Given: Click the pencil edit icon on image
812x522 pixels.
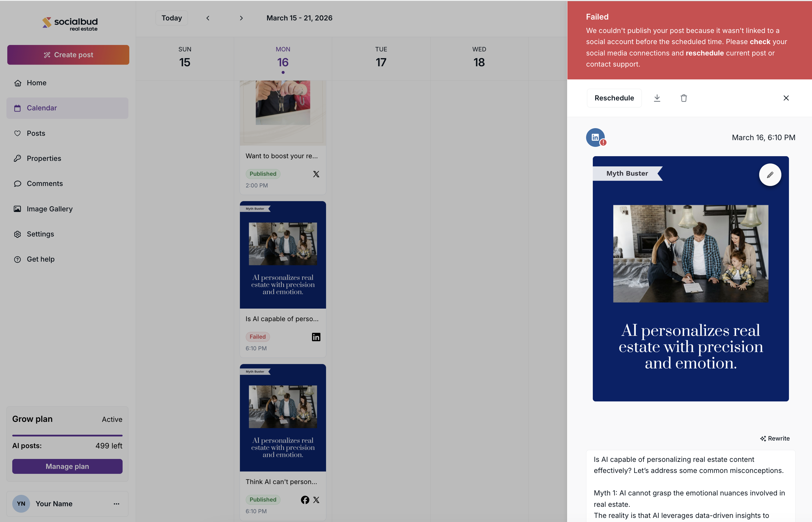Looking at the screenshot, I should click(x=770, y=175).
